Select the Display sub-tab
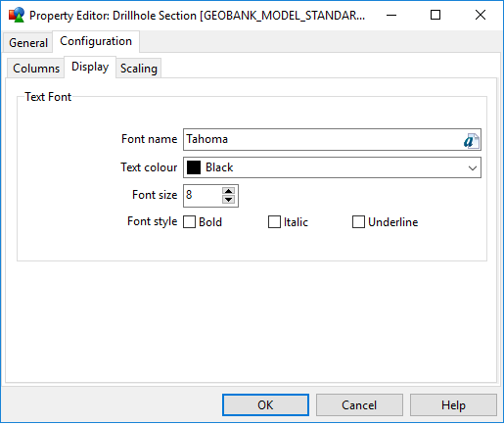 coord(90,67)
